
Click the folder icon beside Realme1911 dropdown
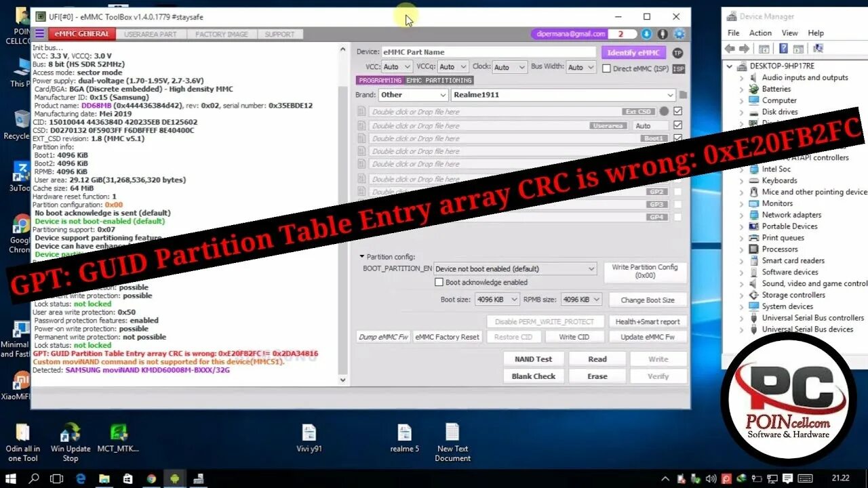pos(683,95)
